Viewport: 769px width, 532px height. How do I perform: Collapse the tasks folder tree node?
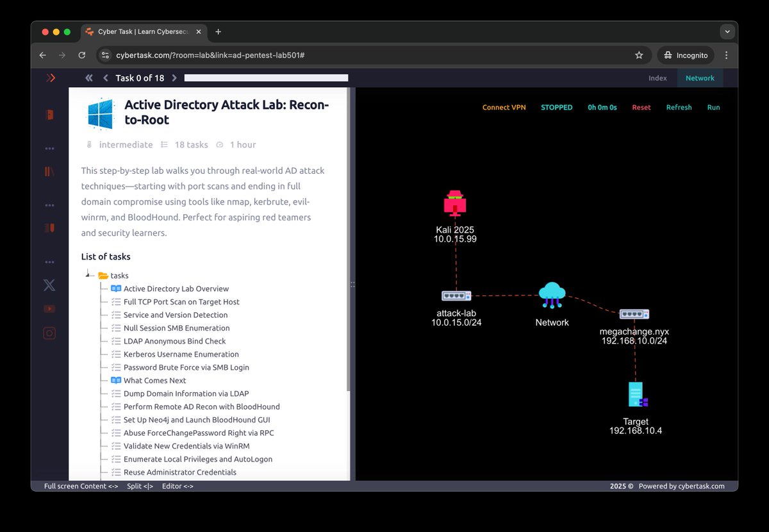click(89, 275)
